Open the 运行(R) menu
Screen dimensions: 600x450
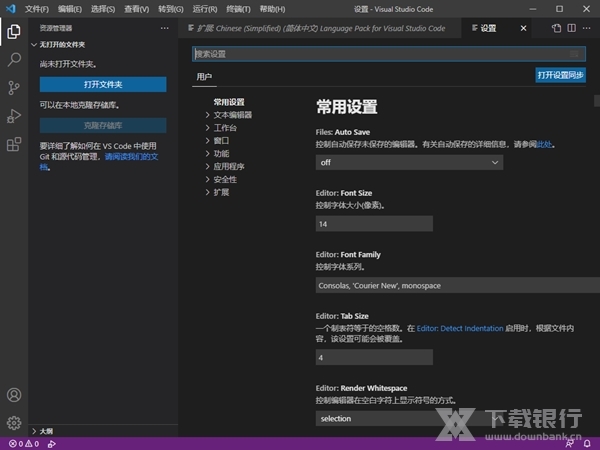(205, 9)
